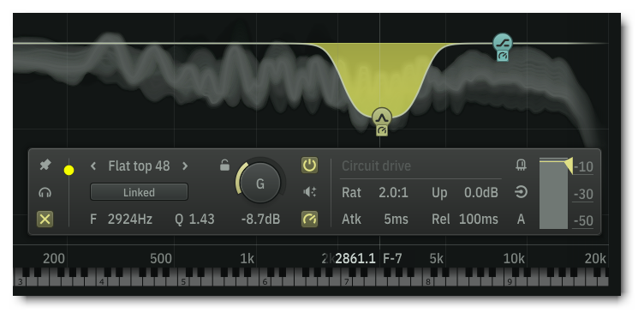Image resolution: width=644 pixels, height=319 pixels.
Task: Select the yellow band color dot
Action: point(69,170)
